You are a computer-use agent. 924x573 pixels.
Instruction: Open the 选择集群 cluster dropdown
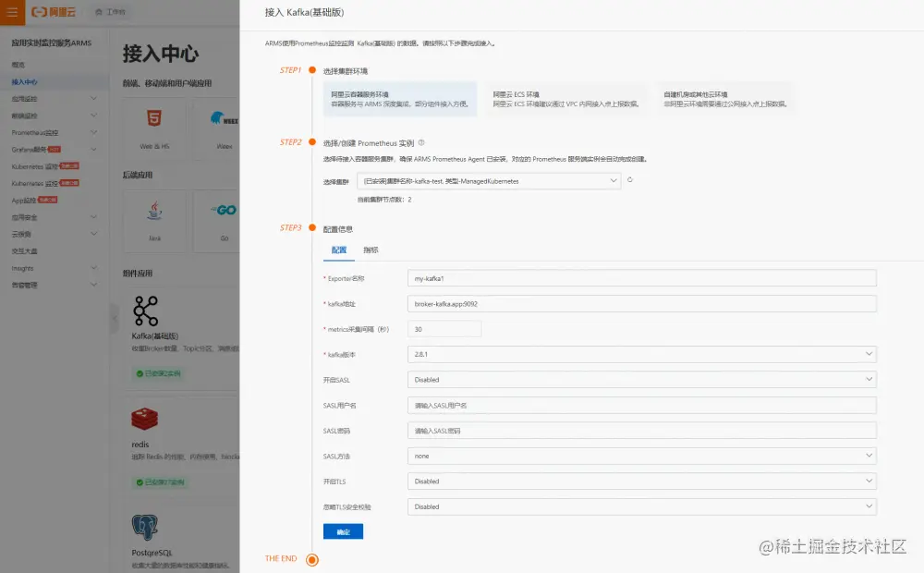(489, 181)
